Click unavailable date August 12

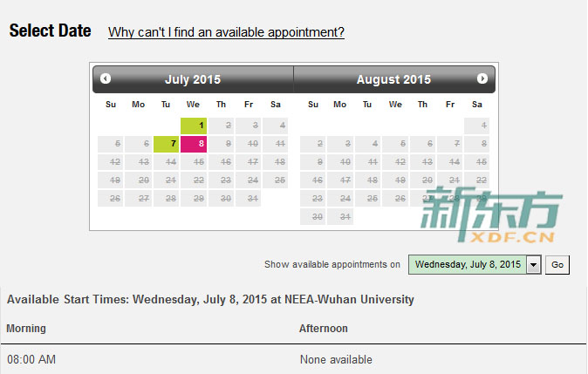(x=395, y=162)
